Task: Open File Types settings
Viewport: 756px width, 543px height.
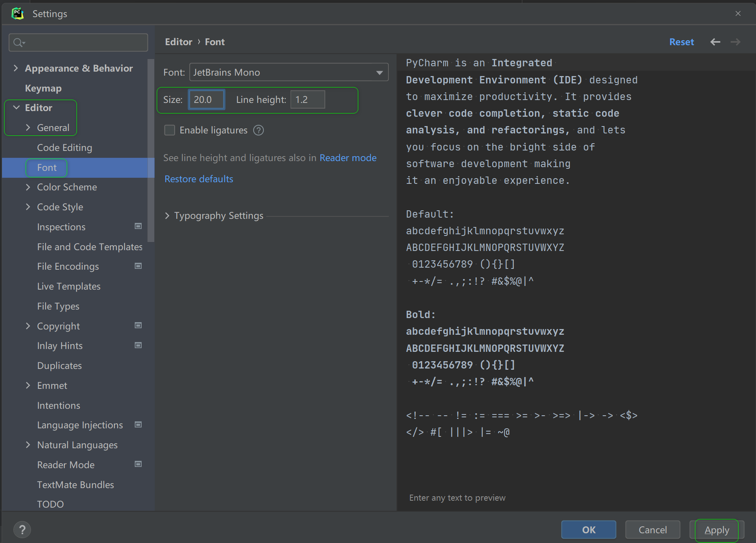Action: point(58,306)
